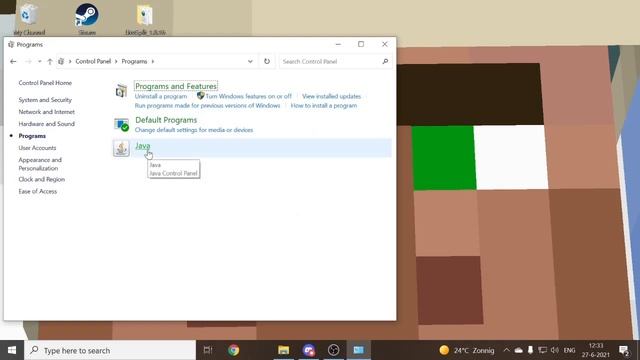
Task: Open Task View on the taskbar
Action: (208, 350)
